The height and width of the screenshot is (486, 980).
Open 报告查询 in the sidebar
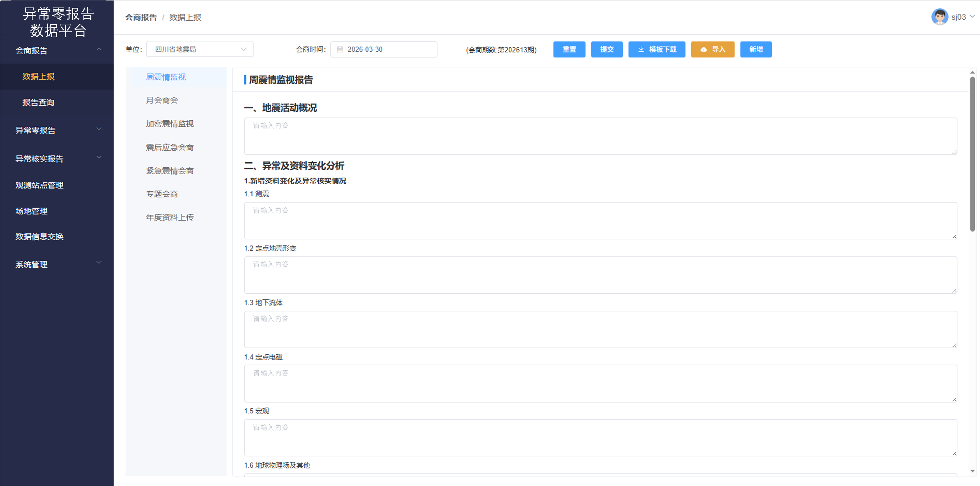39,102
